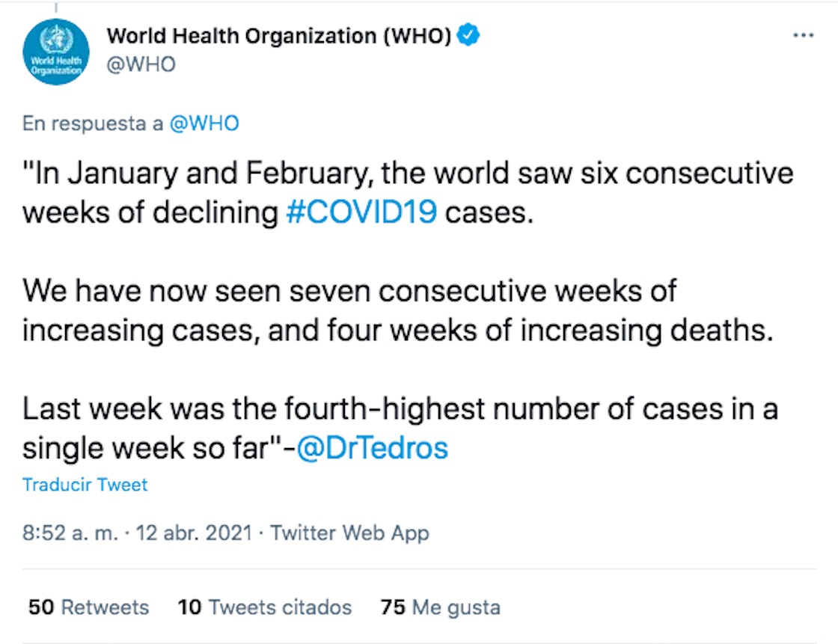
Task: Click the 'Twitter Web App' source label
Action: (349, 533)
